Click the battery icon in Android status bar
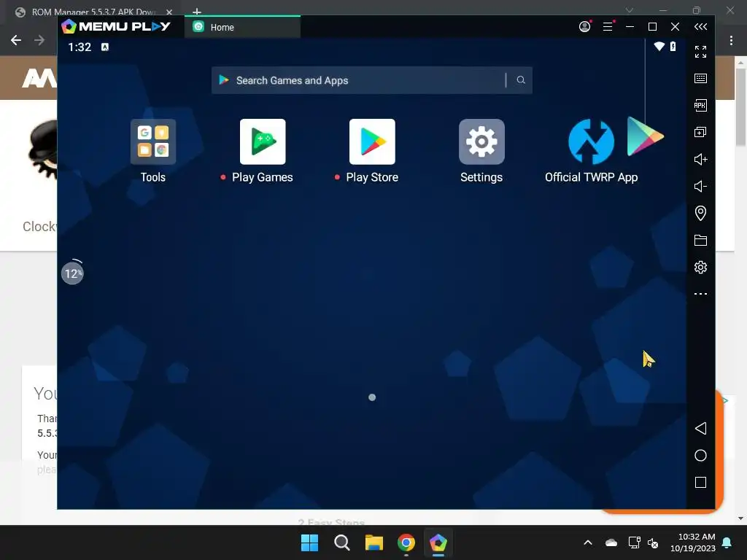 (x=673, y=46)
